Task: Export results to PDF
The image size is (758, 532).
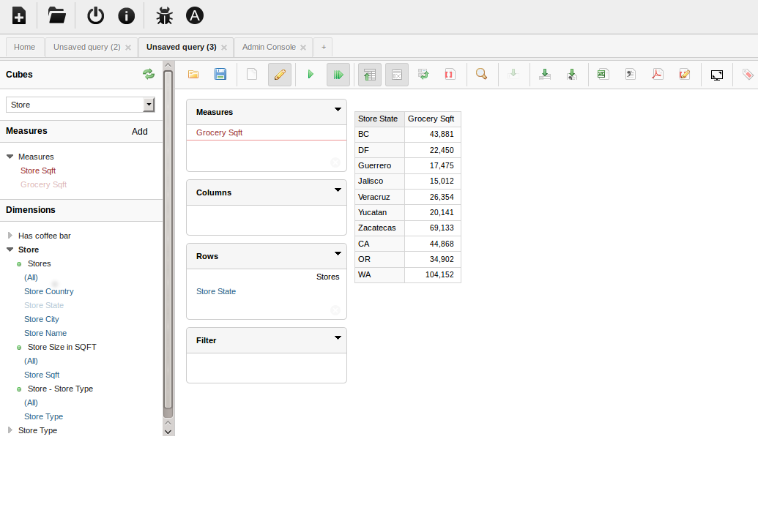Action: coord(658,75)
